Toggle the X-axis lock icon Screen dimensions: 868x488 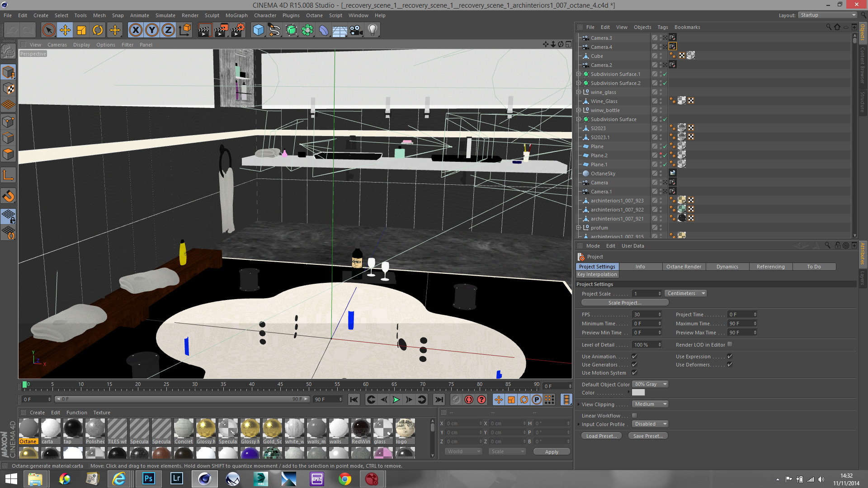tap(135, 30)
